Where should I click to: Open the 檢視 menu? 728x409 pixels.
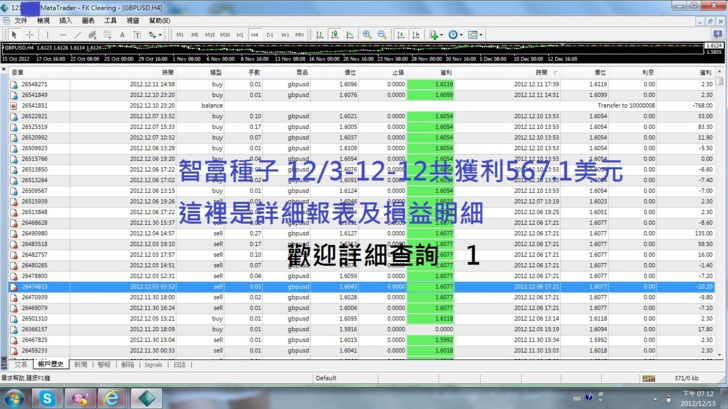point(43,20)
